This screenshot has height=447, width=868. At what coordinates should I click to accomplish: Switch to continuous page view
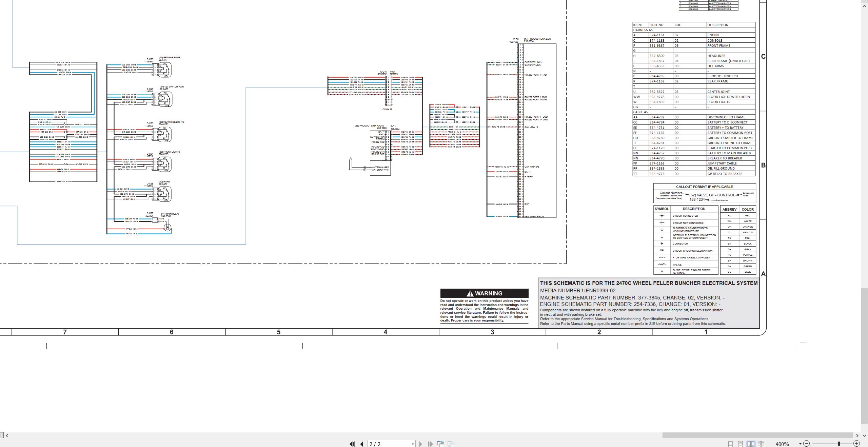point(741,444)
